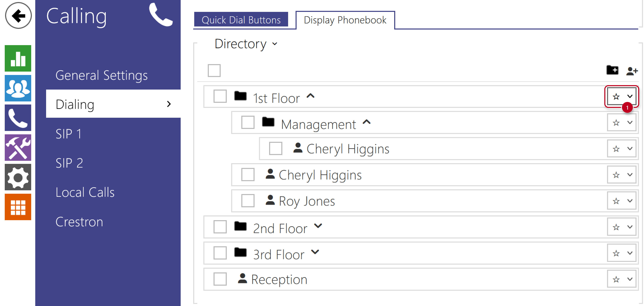This screenshot has width=644, height=306.
Task: Star the Management folder
Action: pos(616,123)
